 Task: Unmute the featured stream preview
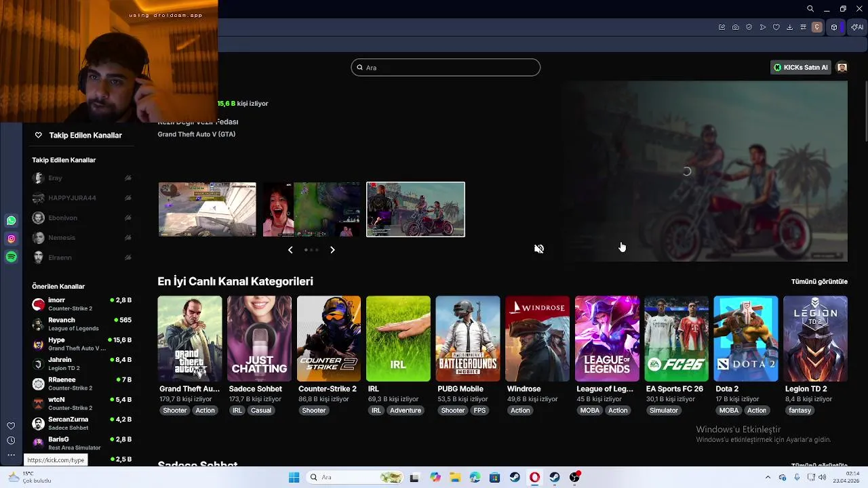coord(539,249)
